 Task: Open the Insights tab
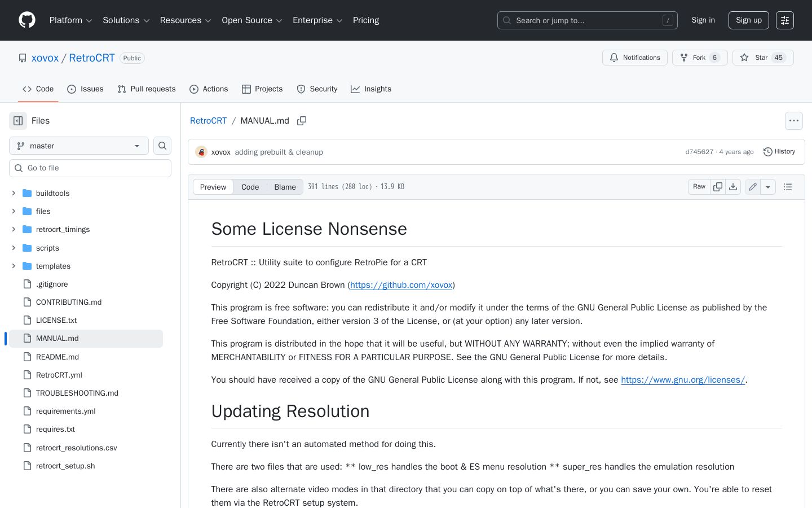click(x=371, y=89)
